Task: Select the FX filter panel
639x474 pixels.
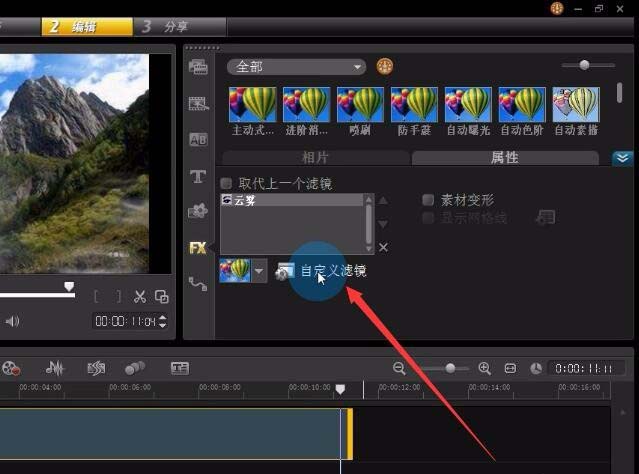Action: (x=198, y=247)
